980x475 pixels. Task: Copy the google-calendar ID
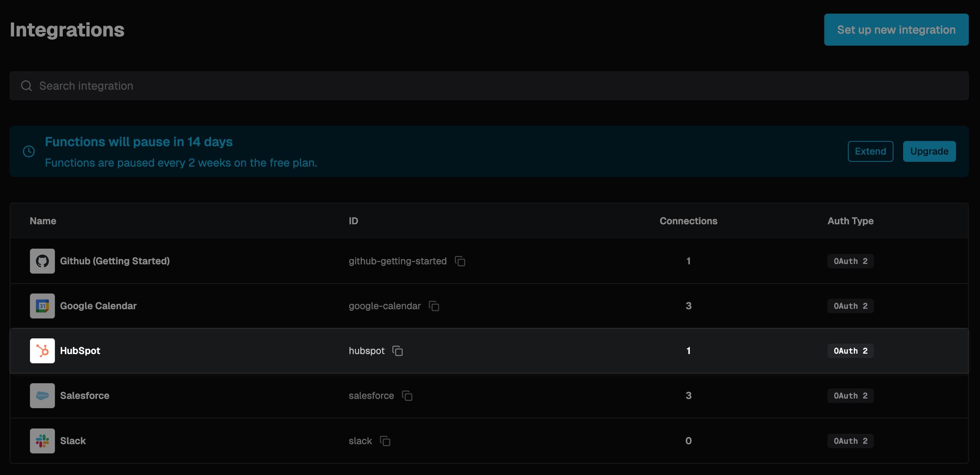point(434,306)
